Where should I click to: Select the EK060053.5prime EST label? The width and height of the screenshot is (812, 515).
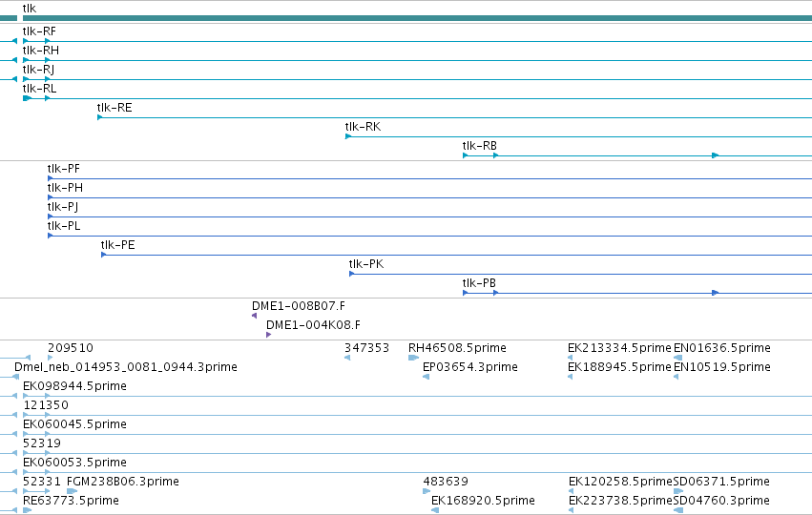(x=74, y=463)
